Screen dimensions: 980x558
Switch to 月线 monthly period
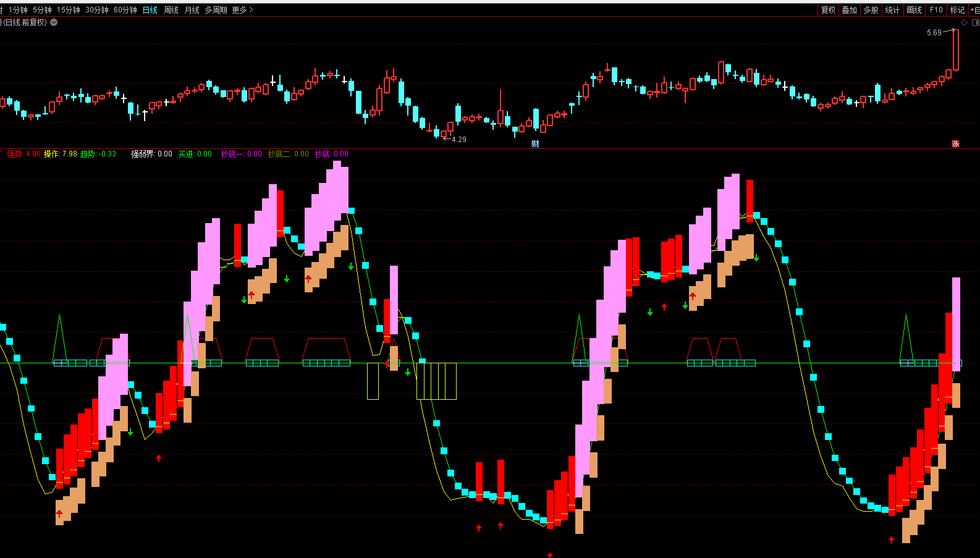(x=192, y=10)
